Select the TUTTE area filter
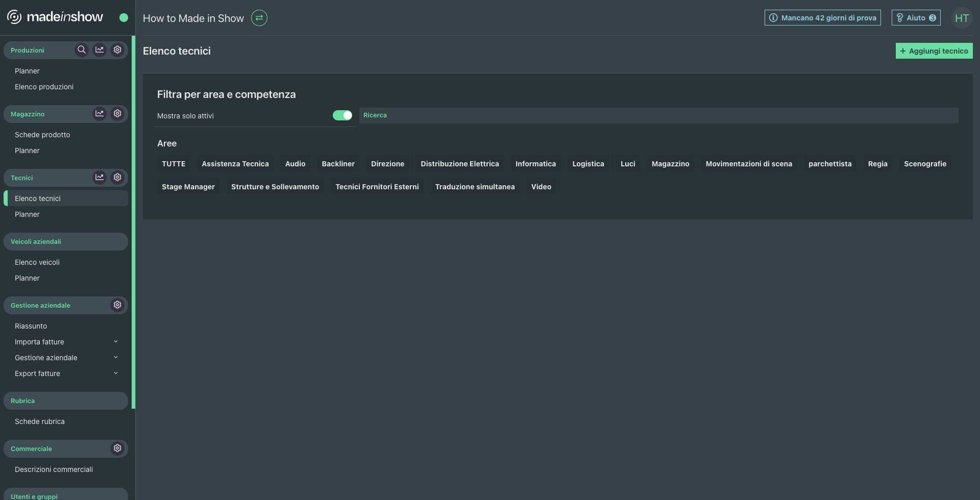This screenshot has width=980, height=500. [174, 164]
